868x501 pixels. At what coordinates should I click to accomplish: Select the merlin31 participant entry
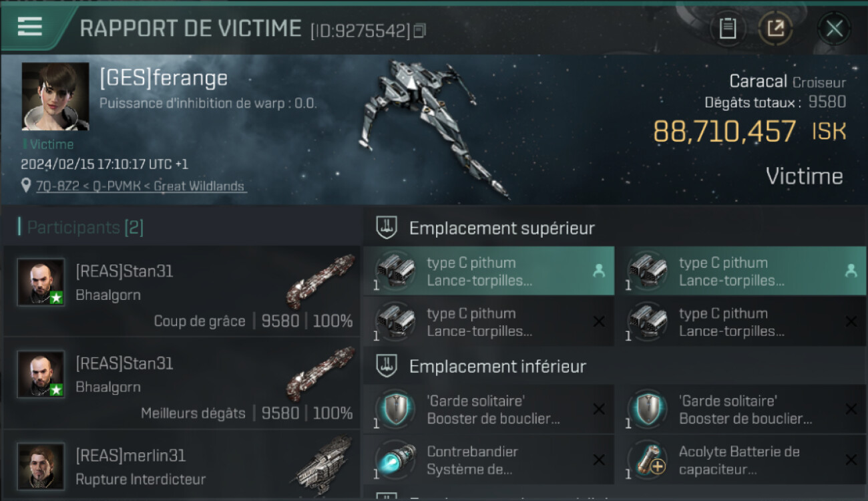[x=182, y=466]
